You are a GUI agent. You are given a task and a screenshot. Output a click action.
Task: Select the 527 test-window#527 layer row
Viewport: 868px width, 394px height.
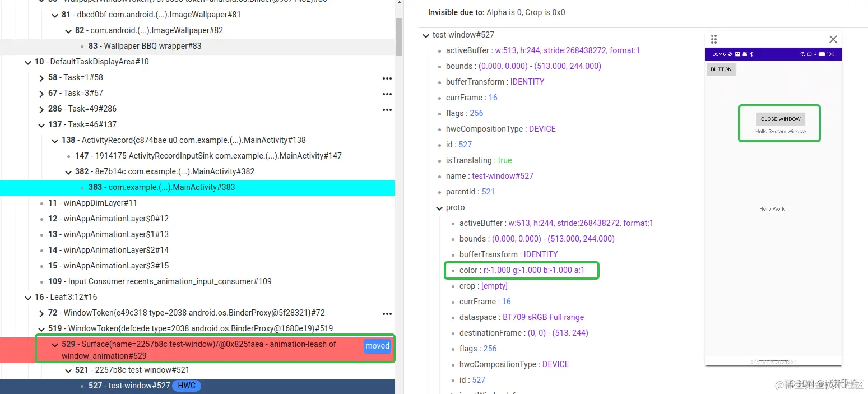tap(197, 386)
